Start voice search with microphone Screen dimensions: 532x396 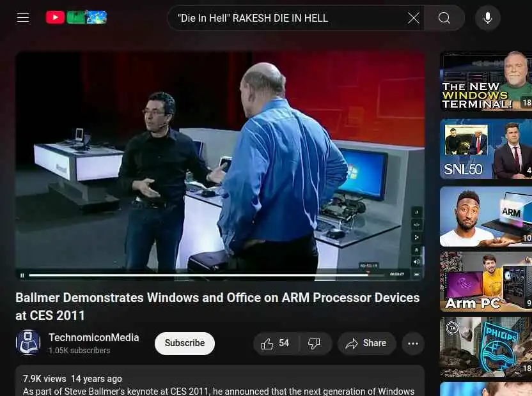[487, 18]
